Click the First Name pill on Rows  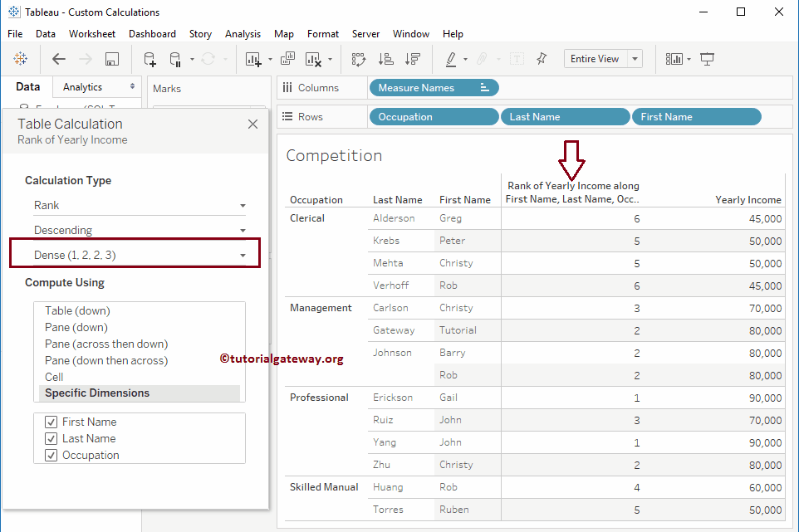click(697, 116)
